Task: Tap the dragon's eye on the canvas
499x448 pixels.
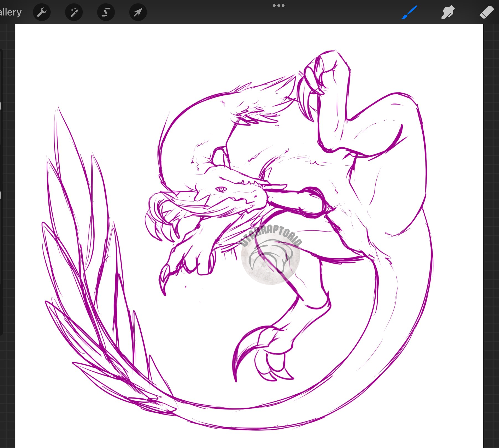Action: click(x=221, y=189)
